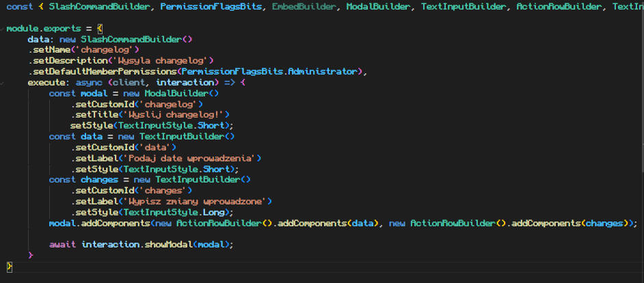644x283 pixels.
Task: Select TextInputBuilder in the import line
Action: [x=464, y=7]
